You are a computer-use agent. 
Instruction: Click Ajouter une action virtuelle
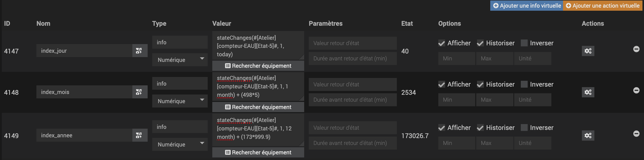(x=603, y=6)
